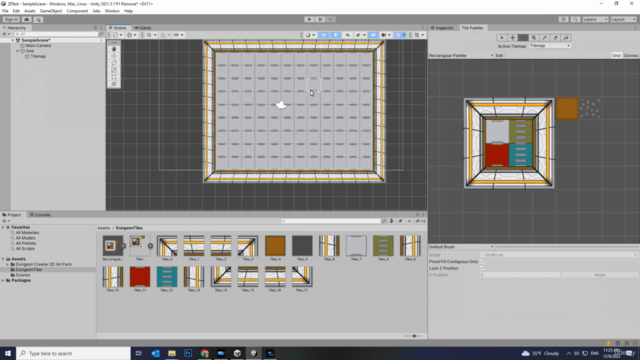Open the Component menu

(x=77, y=11)
